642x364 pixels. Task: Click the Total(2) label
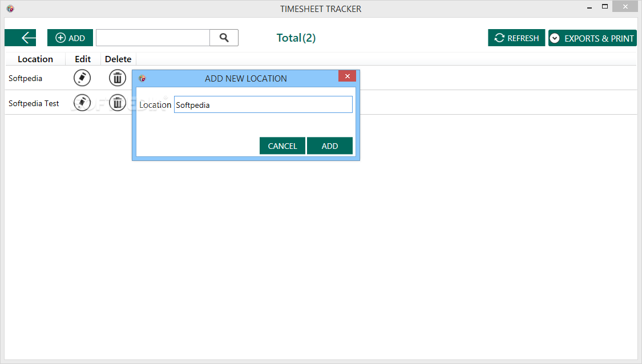tap(296, 38)
